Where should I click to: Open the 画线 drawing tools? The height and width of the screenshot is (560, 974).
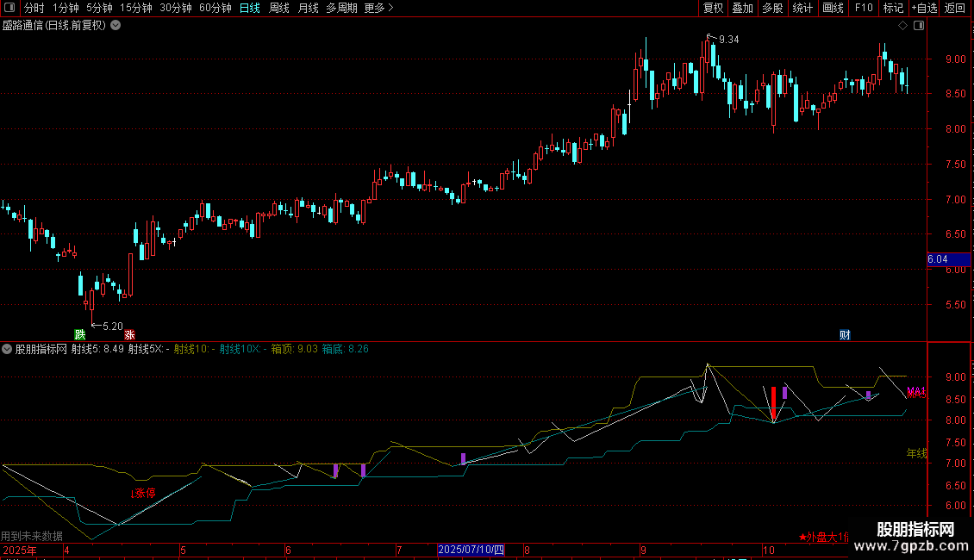833,9
